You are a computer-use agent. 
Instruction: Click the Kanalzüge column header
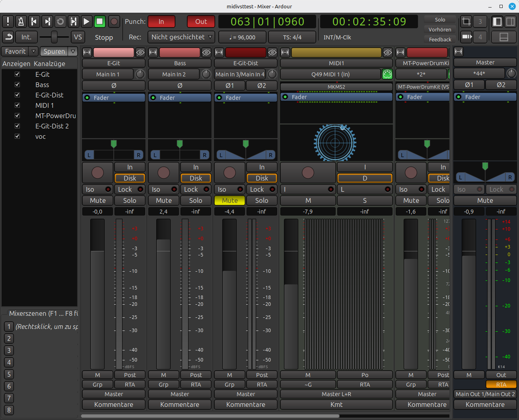(49, 64)
